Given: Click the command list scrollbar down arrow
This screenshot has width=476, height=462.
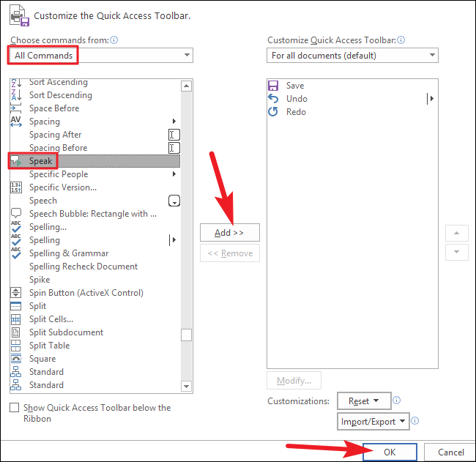Looking at the screenshot, I should 186,387.
